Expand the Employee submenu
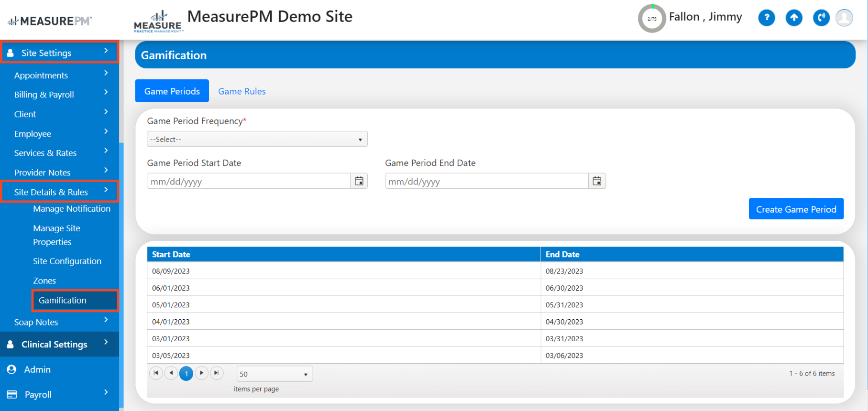 [106, 131]
